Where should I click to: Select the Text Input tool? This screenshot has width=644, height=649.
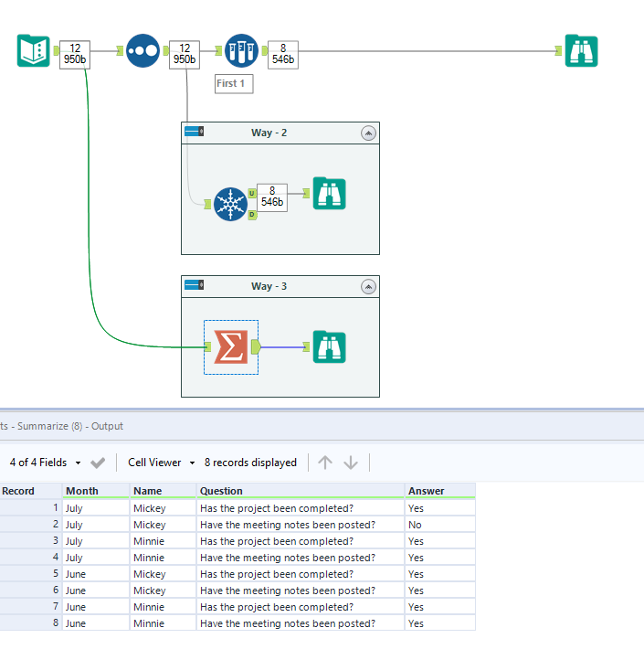(34, 50)
